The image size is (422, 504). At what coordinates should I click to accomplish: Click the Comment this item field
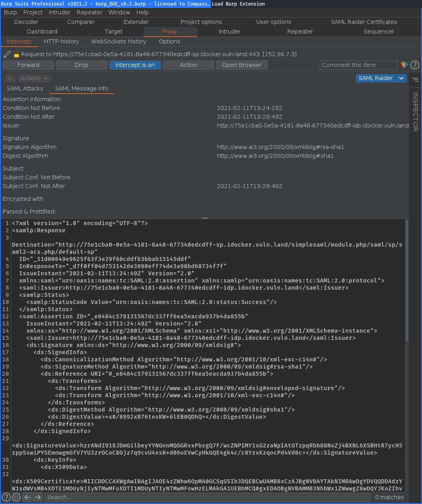pyautogui.click(x=358, y=65)
